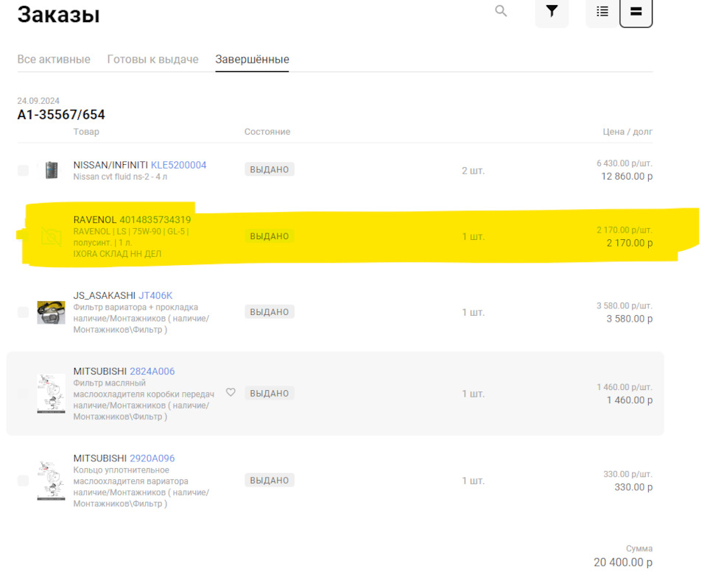Add MITSUBISHI 2824A006 to favorites heart
The height and width of the screenshot is (588, 707).
pos(231,392)
